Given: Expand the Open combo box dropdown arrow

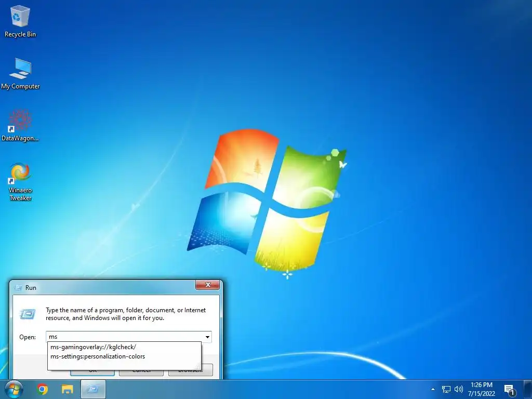Looking at the screenshot, I should (207, 337).
